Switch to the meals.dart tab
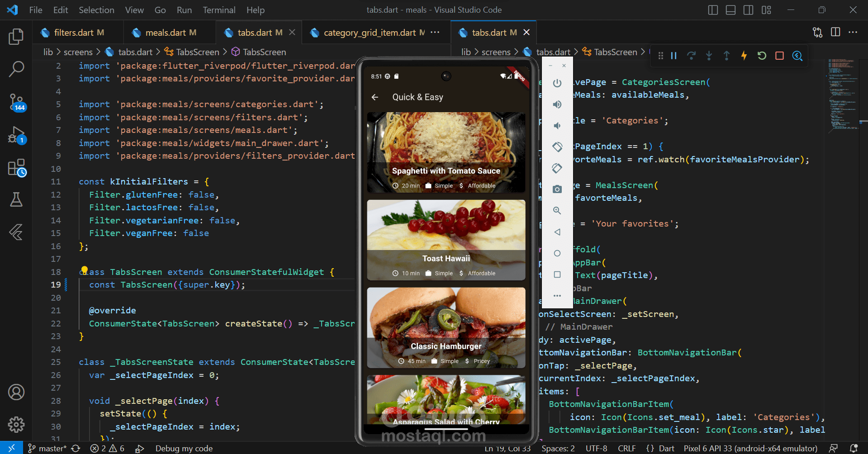Image resolution: width=868 pixels, height=454 pixels. [x=170, y=33]
